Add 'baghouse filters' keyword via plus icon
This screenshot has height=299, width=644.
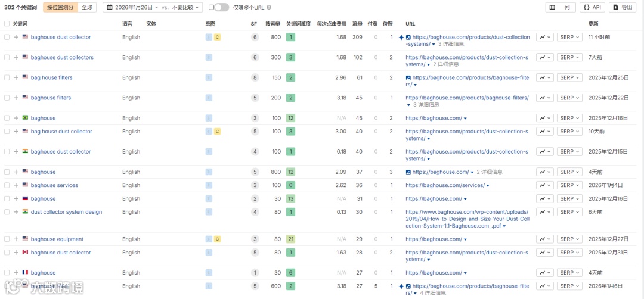tap(16, 98)
